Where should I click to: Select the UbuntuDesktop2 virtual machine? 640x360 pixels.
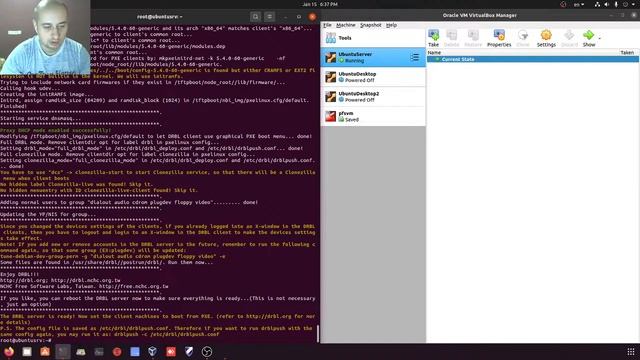pos(373,97)
